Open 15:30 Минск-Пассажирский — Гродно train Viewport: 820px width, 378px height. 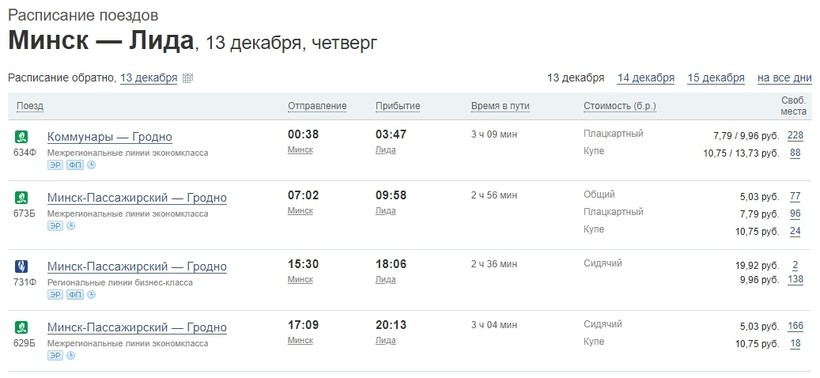[x=137, y=267]
